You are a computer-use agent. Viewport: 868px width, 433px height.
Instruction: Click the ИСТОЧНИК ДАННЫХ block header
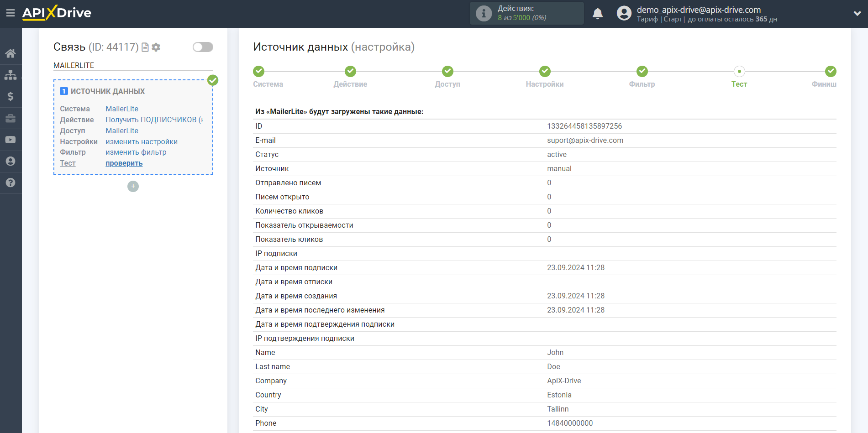(108, 91)
